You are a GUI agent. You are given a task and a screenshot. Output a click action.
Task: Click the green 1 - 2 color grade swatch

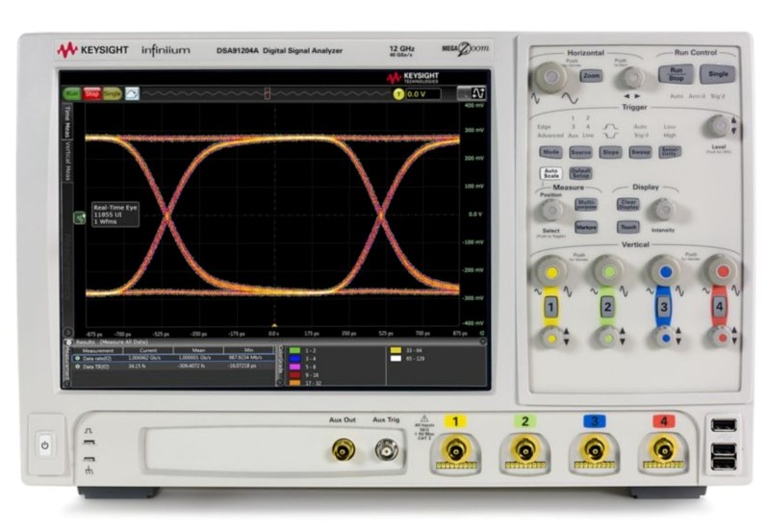tap(294, 350)
